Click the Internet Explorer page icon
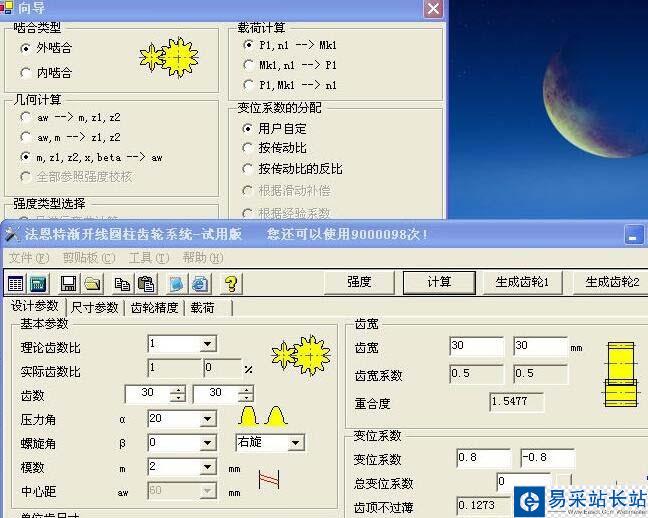 coord(200,284)
